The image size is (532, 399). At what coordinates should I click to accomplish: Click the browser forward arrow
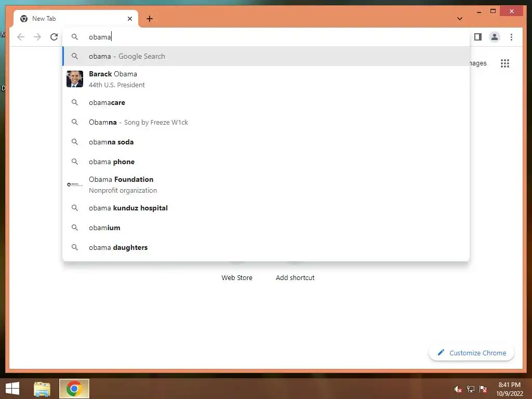click(x=37, y=37)
